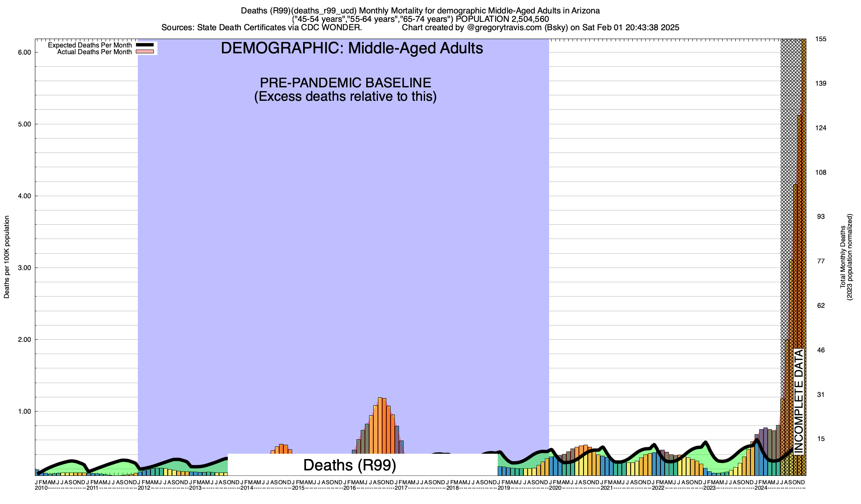Click the 155 right axis value
Image resolution: width=861 pixels, height=504 pixels.
pos(821,39)
